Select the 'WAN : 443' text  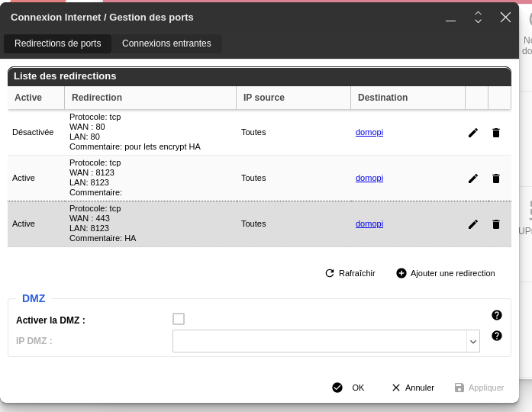click(x=89, y=218)
